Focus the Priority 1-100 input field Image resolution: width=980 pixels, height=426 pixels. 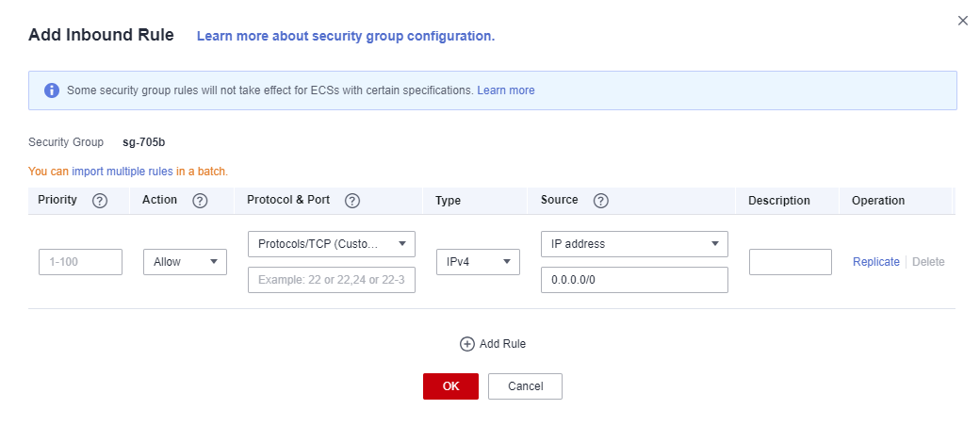[81, 262]
